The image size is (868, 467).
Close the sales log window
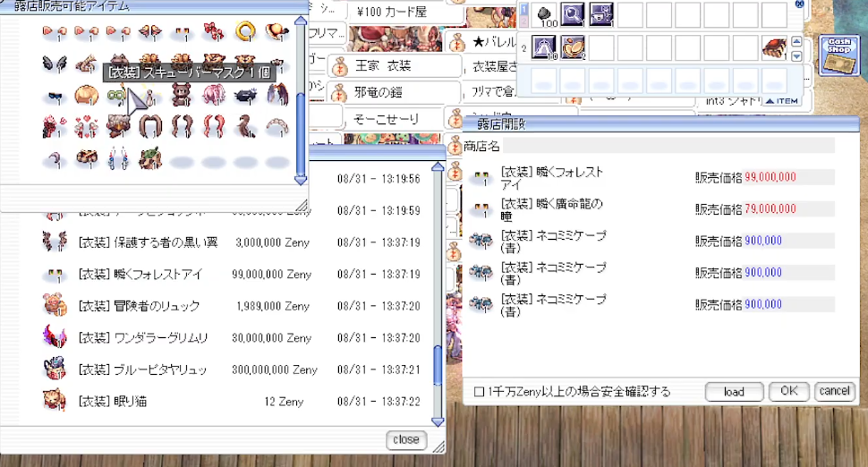coord(405,440)
